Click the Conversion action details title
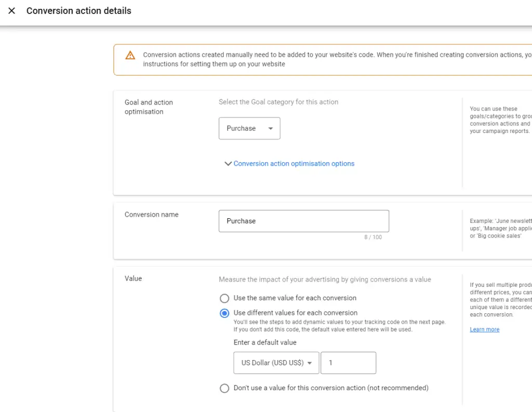Viewport: 532px width, 412px height. point(78,10)
